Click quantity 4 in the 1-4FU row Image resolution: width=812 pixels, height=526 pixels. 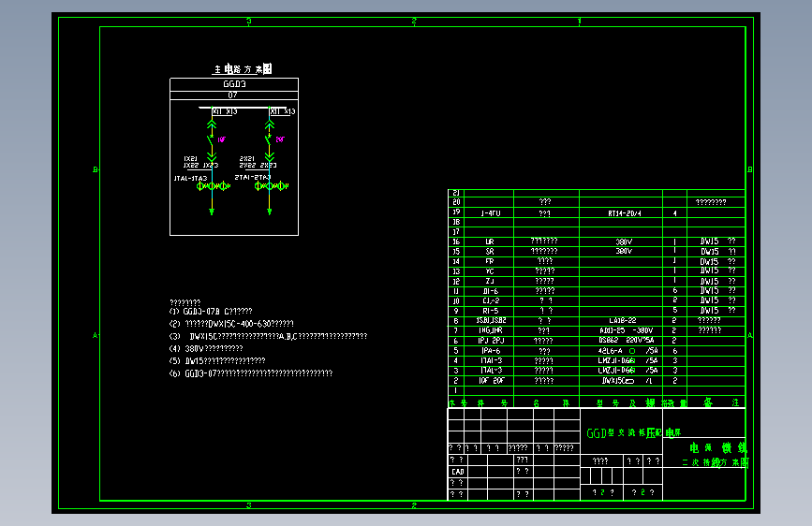click(x=674, y=213)
